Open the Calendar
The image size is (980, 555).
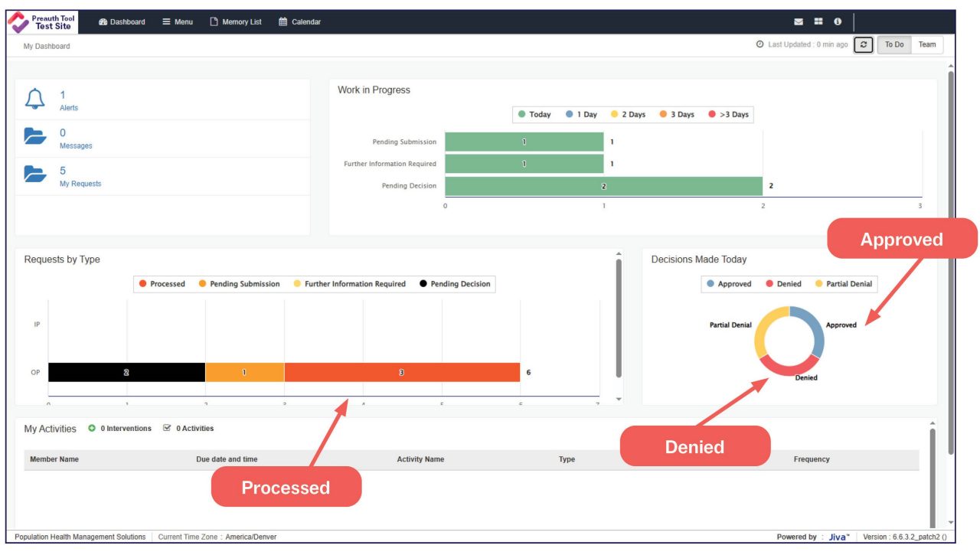point(299,22)
